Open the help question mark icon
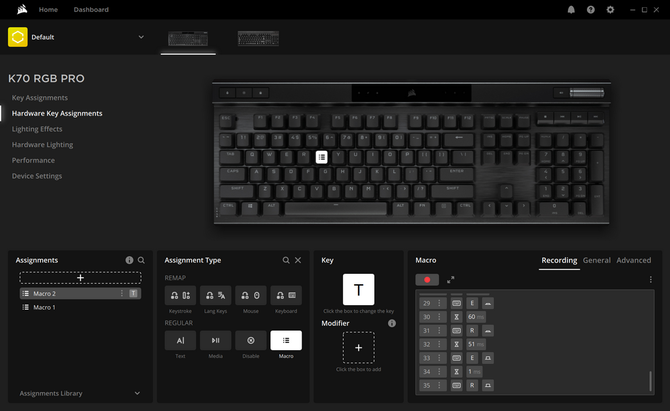Screen dimensions: 670x411 pos(591,9)
